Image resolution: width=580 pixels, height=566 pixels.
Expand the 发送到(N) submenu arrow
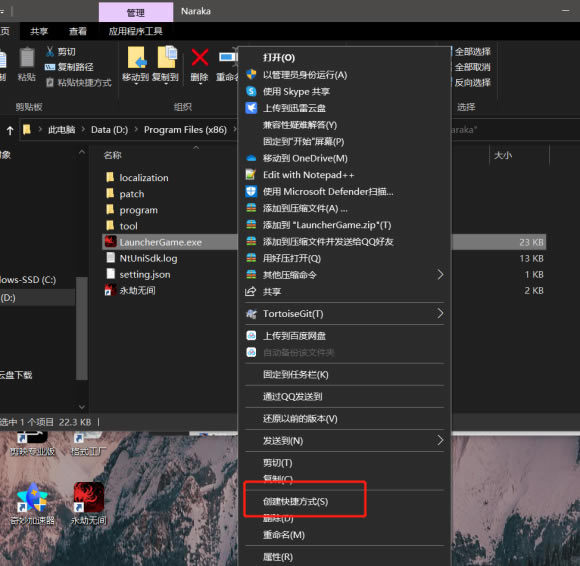pyautogui.click(x=440, y=440)
